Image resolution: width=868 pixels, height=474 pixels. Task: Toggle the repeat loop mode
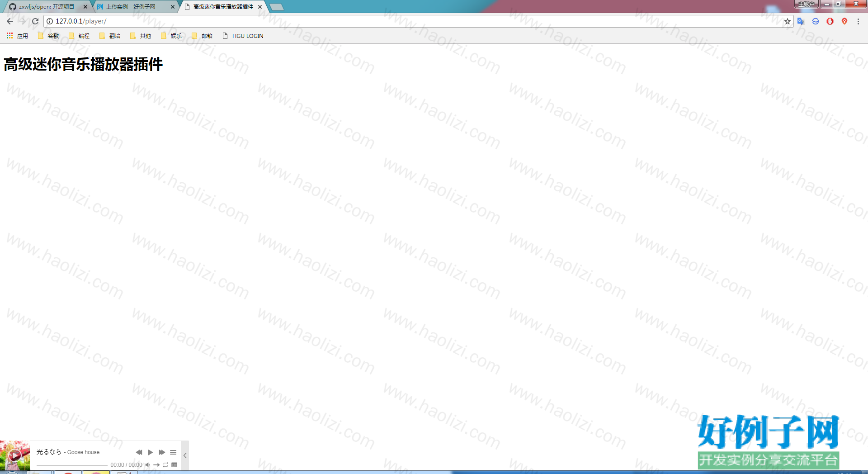pyautogui.click(x=165, y=465)
